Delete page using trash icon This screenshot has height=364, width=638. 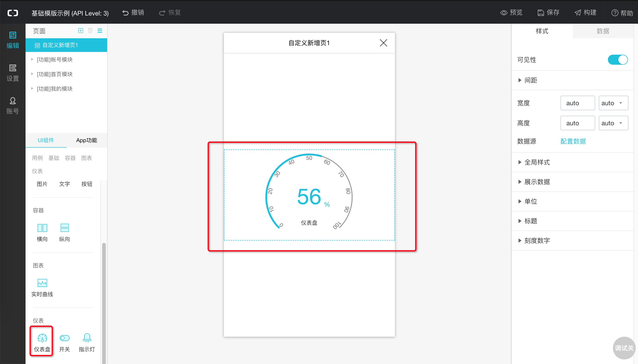pyautogui.click(x=90, y=31)
